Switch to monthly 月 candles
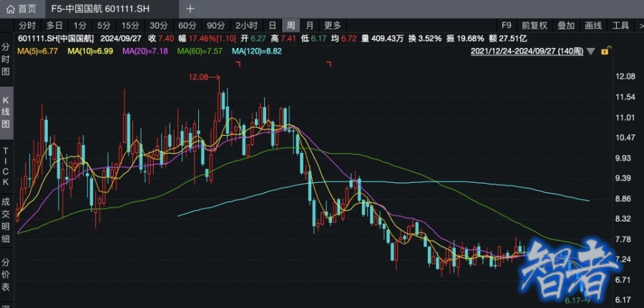The width and height of the screenshot is (644, 308). tap(310, 26)
